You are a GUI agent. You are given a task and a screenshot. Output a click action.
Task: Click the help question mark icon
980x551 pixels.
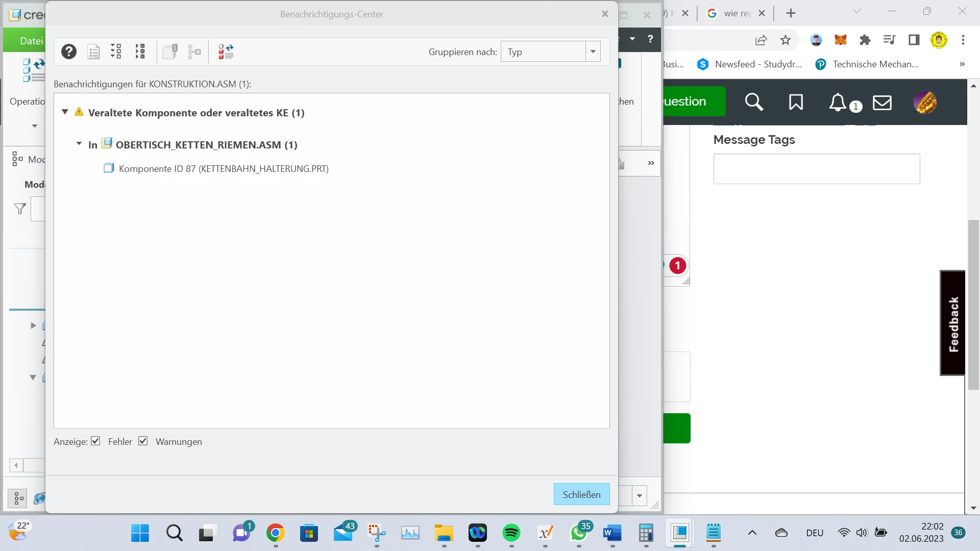[69, 52]
